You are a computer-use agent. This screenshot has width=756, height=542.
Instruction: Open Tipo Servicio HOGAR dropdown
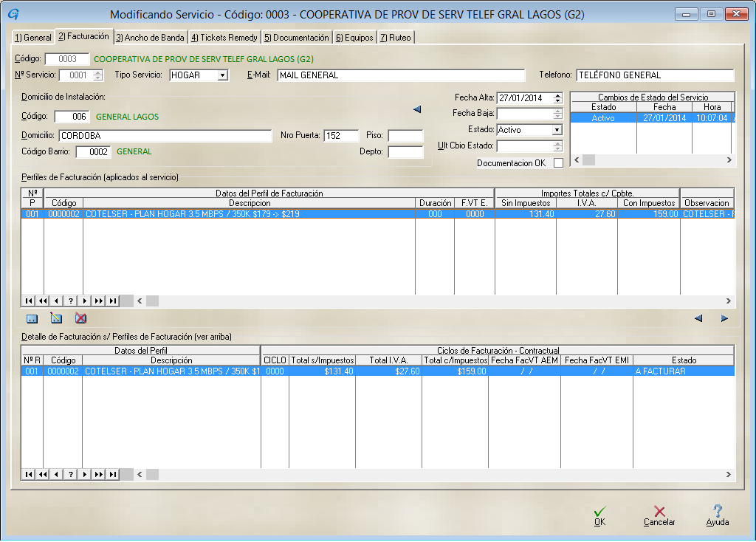[222, 76]
